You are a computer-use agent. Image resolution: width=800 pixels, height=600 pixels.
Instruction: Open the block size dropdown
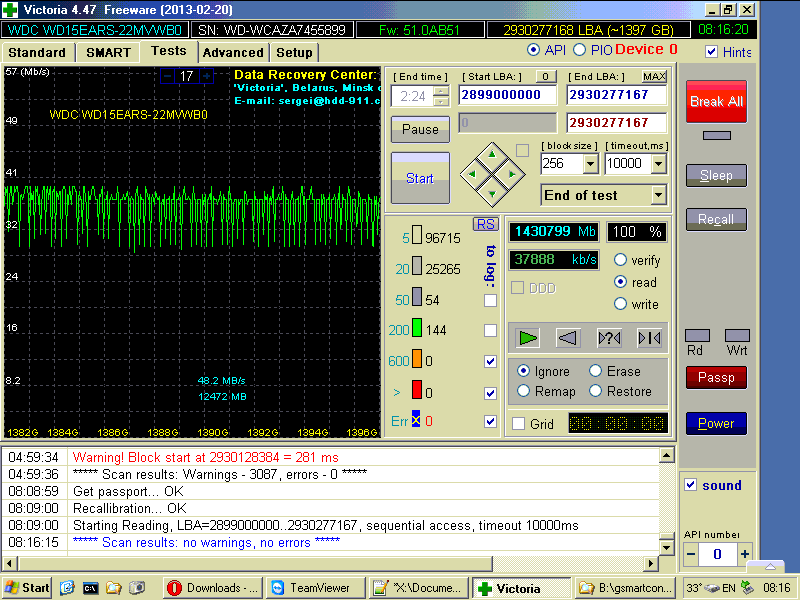coord(591,164)
